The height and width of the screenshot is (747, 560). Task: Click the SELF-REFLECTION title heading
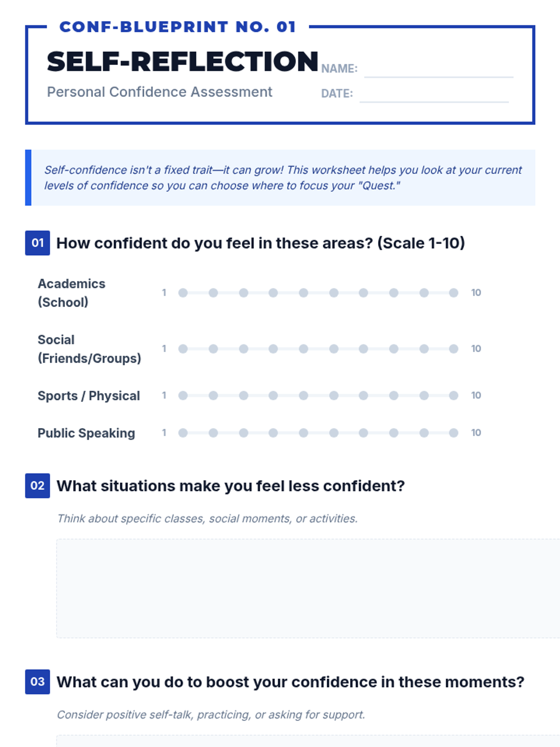(182, 62)
